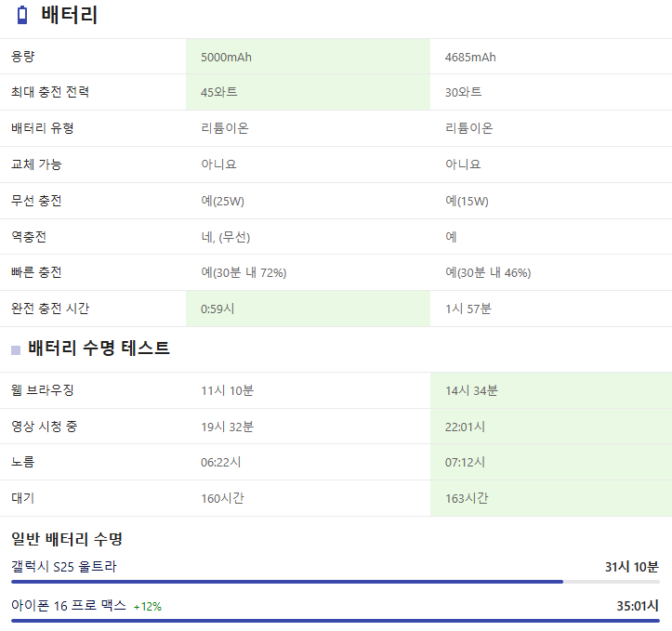Select the 배터리 유형 row label
The width and height of the screenshot is (672, 631).
point(43,128)
